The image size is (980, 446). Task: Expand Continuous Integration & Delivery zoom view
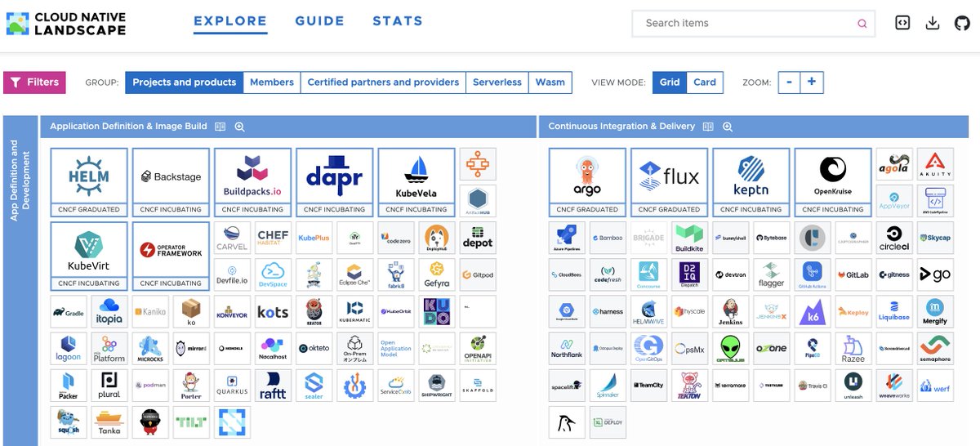[727, 127]
